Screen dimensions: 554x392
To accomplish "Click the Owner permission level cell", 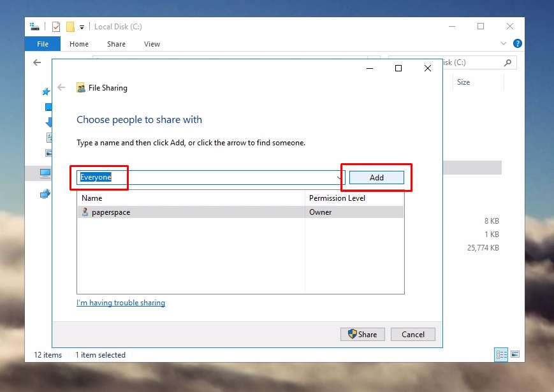I will [321, 212].
